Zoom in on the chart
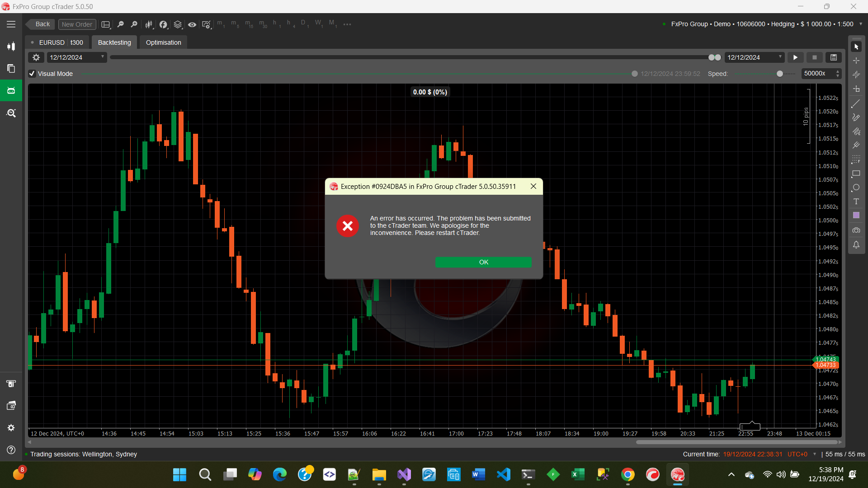The image size is (868, 488). (x=134, y=24)
